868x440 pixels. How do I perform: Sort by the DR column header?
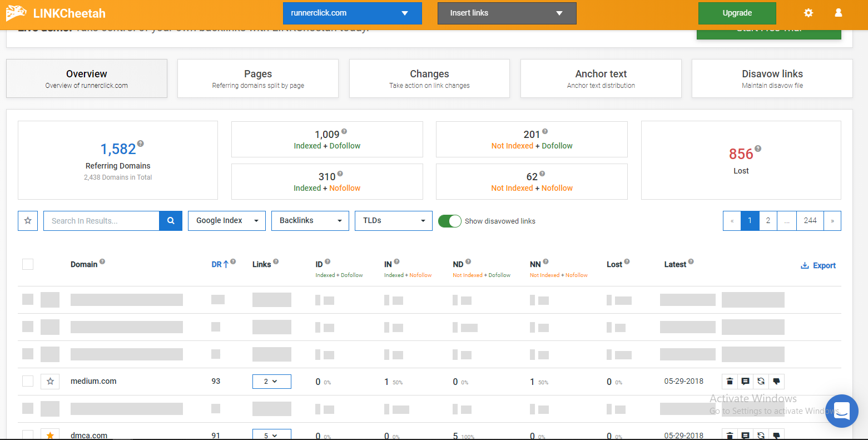pyautogui.click(x=220, y=264)
